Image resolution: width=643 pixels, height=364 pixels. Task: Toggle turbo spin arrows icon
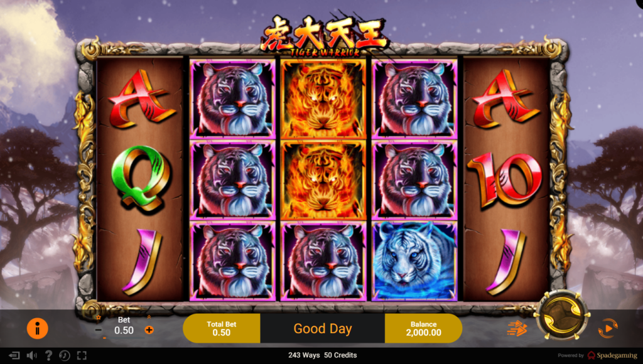pyautogui.click(x=517, y=328)
